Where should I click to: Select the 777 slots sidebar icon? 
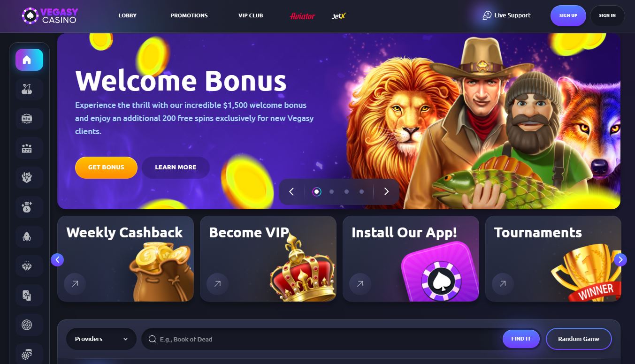point(29,148)
